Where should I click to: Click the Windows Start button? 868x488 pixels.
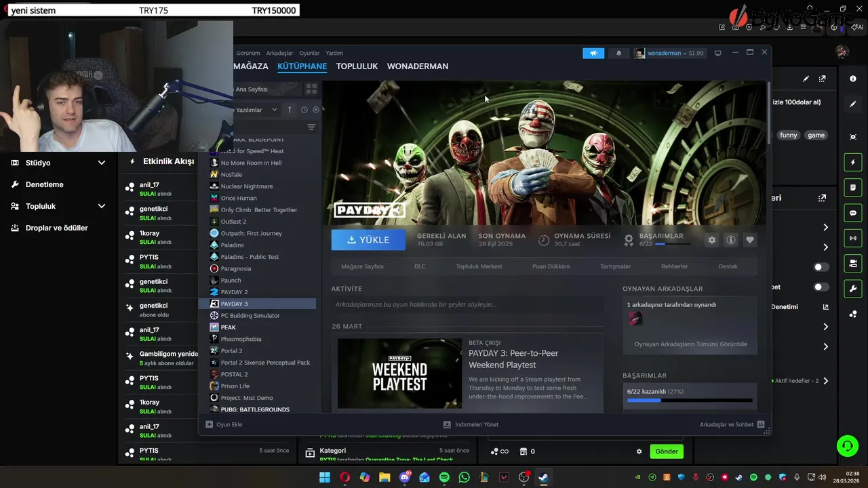[x=325, y=477]
